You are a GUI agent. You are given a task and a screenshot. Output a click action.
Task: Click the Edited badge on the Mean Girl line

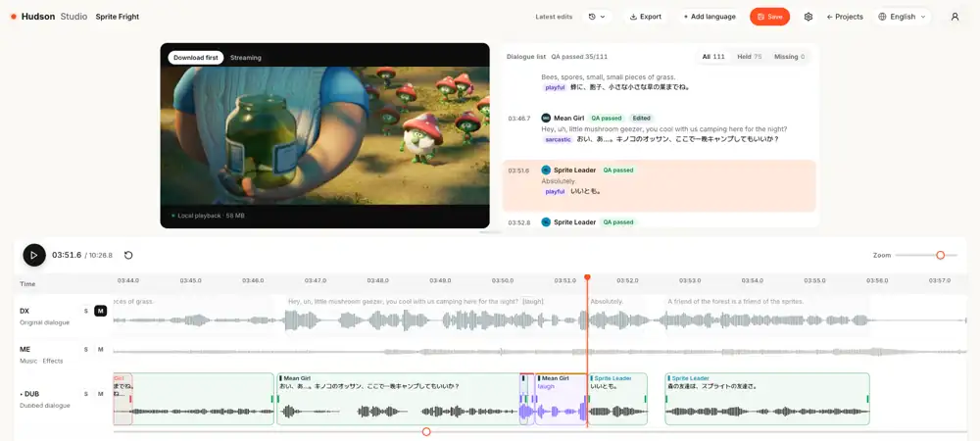pyautogui.click(x=641, y=118)
